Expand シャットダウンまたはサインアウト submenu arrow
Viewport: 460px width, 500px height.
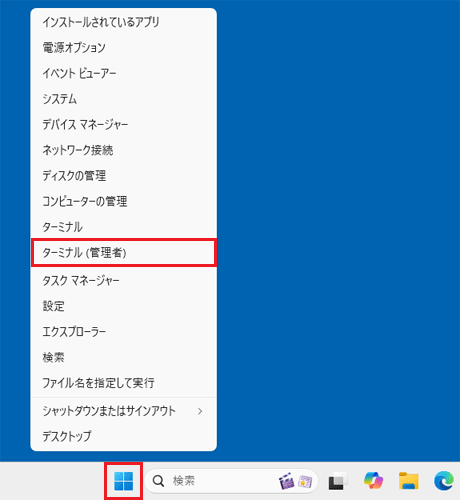pyautogui.click(x=200, y=411)
